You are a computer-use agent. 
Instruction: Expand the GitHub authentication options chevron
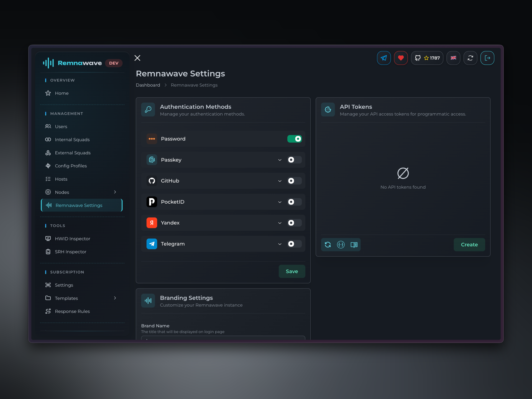point(280,181)
